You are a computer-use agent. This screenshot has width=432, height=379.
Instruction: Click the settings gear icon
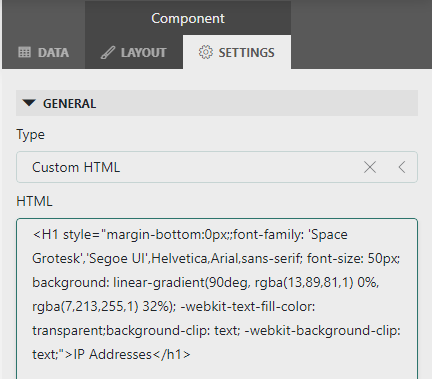tap(205, 52)
